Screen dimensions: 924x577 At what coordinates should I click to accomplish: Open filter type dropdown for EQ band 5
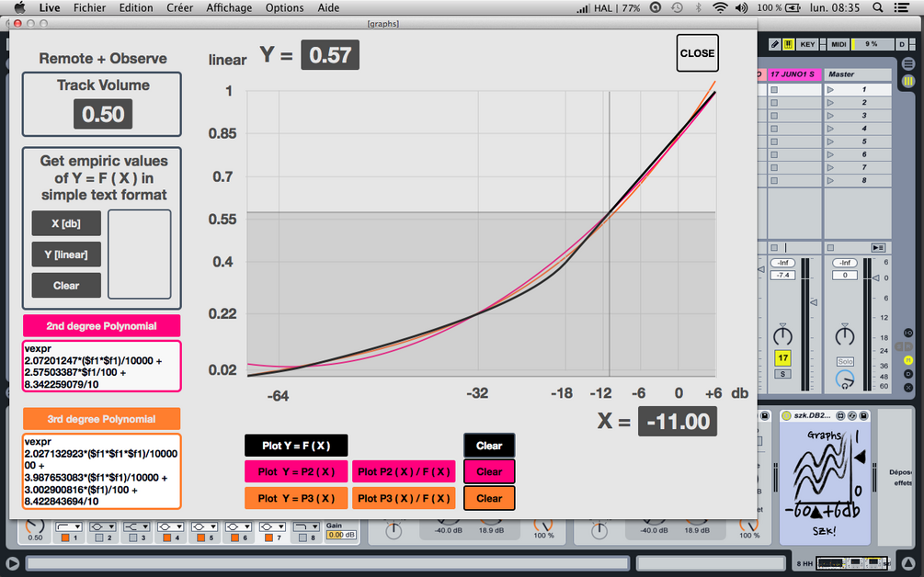click(x=204, y=526)
